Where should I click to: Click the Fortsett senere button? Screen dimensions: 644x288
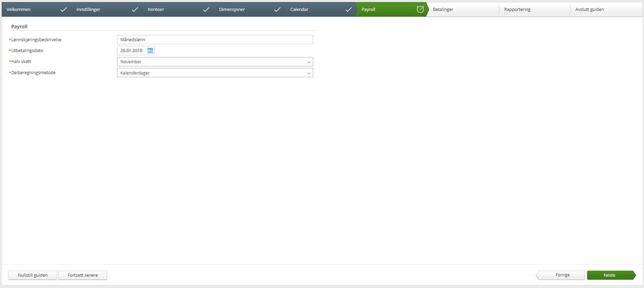point(83,275)
